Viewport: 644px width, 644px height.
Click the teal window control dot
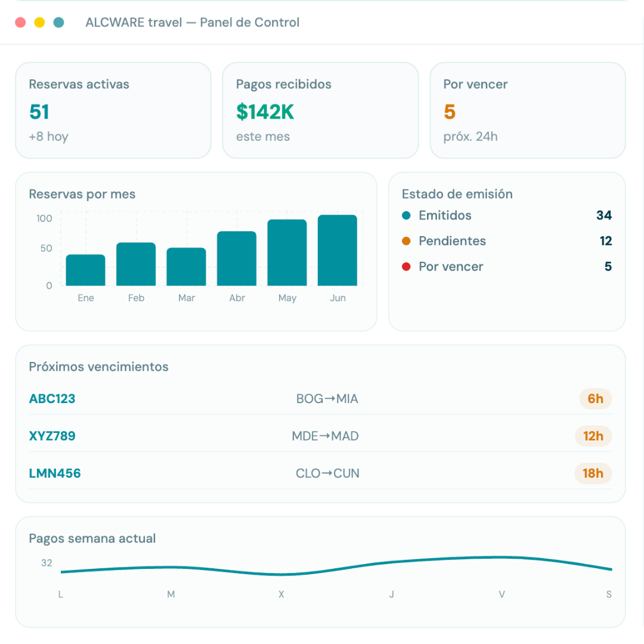[x=58, y=22]
